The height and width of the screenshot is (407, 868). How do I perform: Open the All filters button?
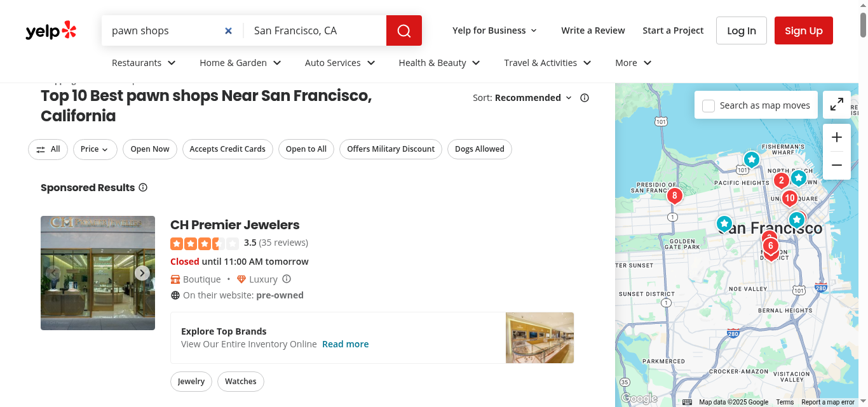(48, 149)
